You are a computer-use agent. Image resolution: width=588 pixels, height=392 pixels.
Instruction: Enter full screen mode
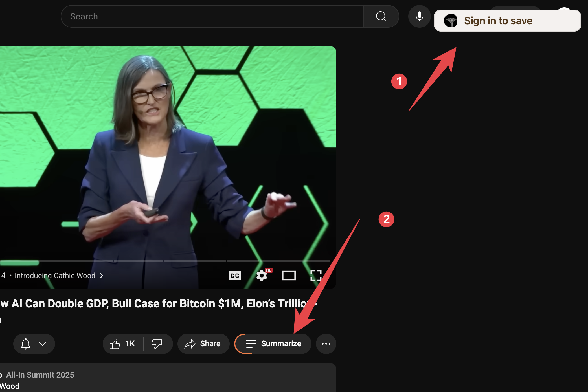click(316, 275)
